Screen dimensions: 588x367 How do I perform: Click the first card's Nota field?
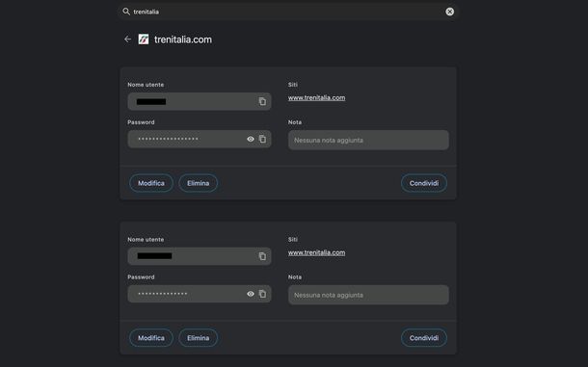coord(368,140)
